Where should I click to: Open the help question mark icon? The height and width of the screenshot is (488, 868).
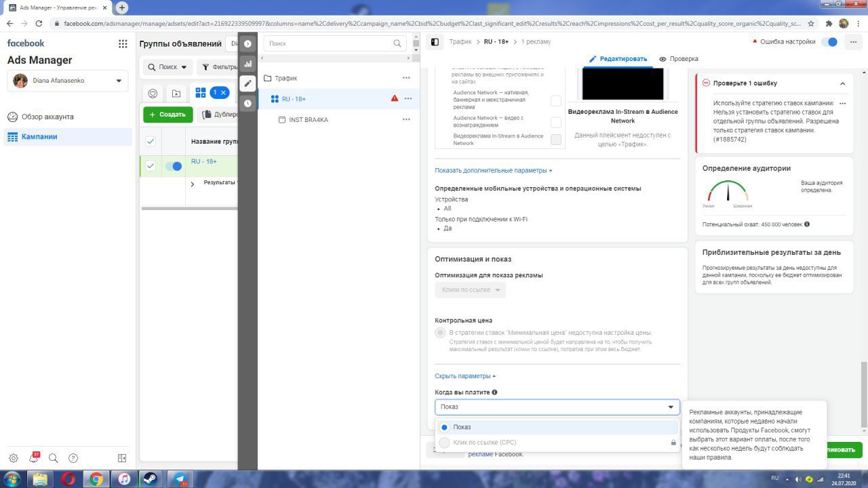tap(73, 458)
